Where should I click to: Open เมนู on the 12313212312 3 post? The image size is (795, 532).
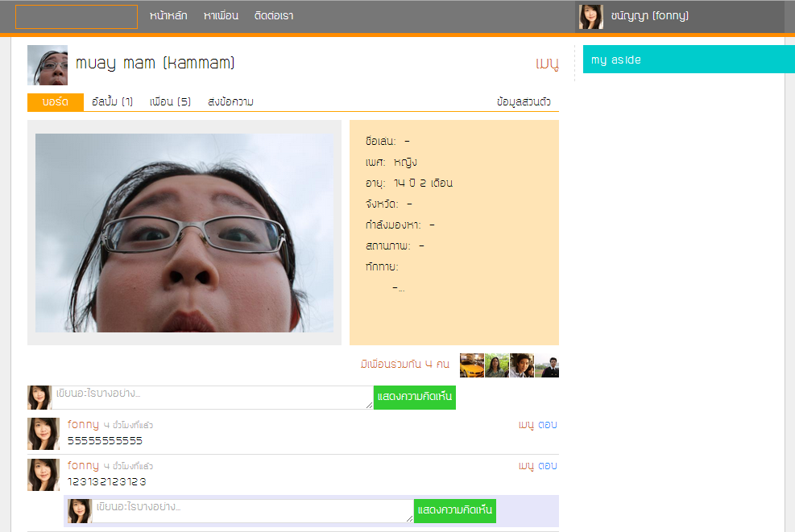pos(526,466)
